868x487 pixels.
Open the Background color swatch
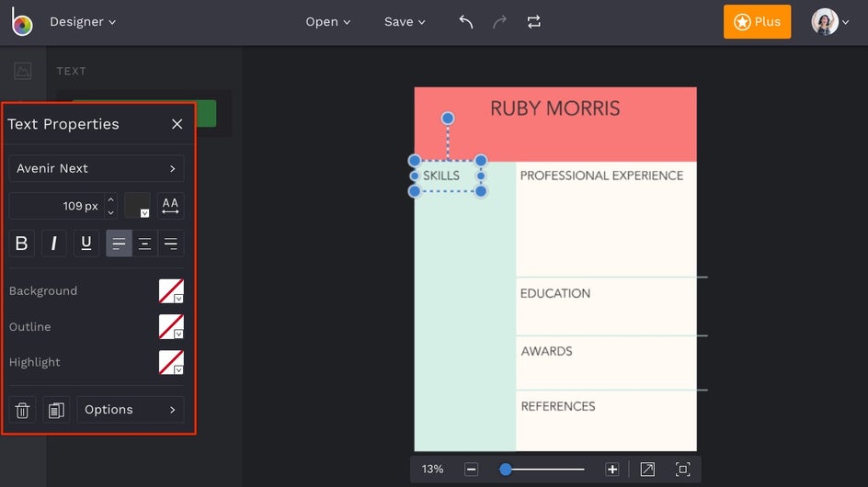[x=171, y=291]
